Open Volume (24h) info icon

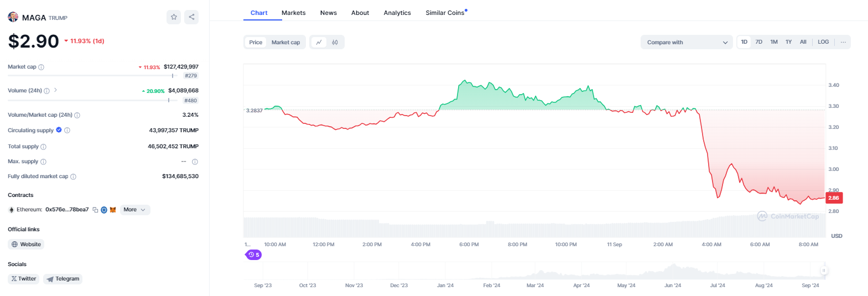(47, 91)
